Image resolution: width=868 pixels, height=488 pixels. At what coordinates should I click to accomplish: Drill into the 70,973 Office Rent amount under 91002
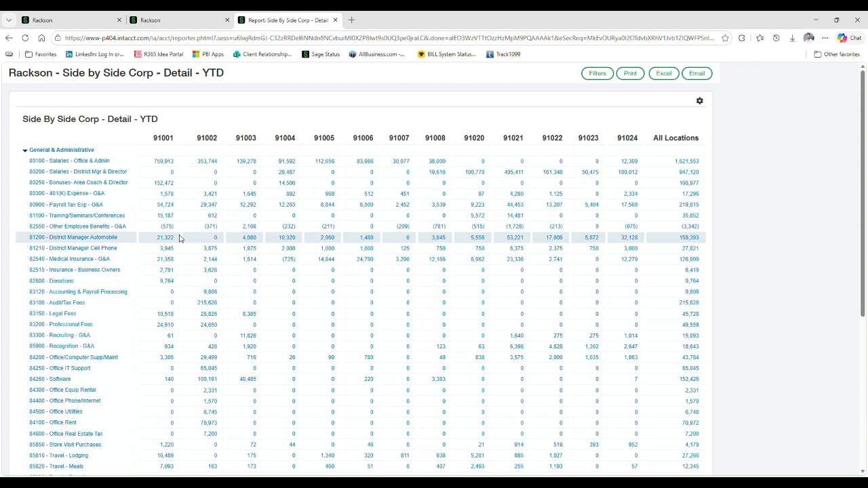(208, 423)
